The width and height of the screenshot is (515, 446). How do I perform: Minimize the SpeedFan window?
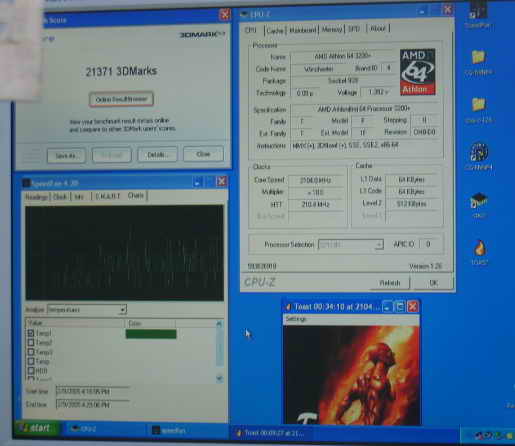(x=198, y=182)
